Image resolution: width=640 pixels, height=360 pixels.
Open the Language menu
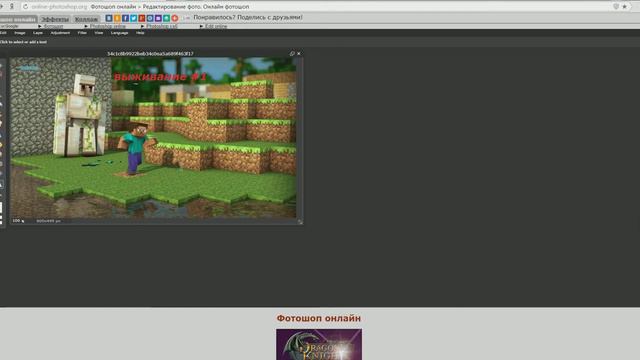[119, 33]
